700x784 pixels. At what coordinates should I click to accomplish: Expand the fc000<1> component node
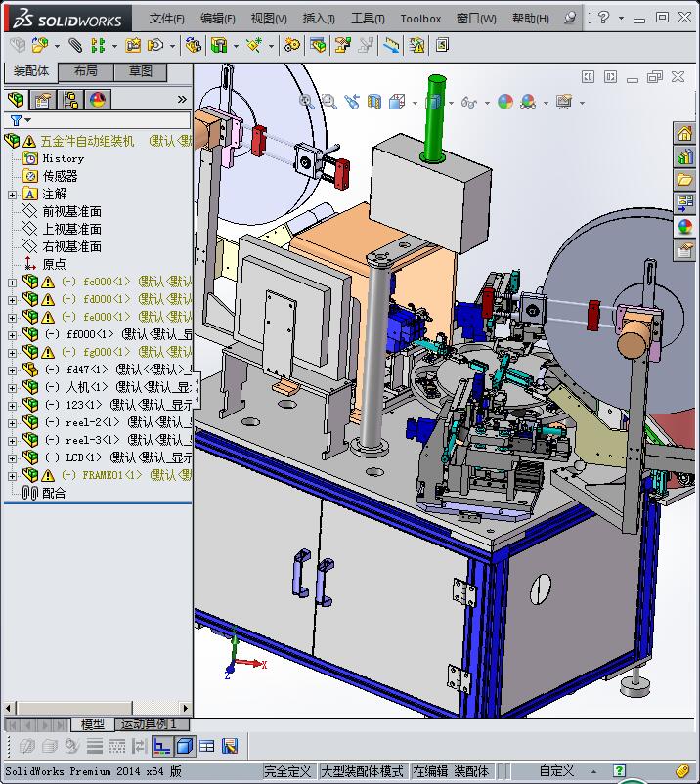12,283
